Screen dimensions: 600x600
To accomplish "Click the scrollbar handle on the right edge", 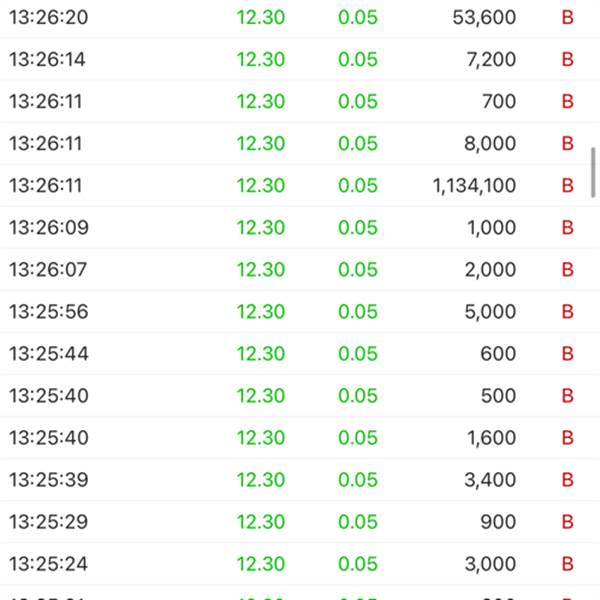I will 593,172.
